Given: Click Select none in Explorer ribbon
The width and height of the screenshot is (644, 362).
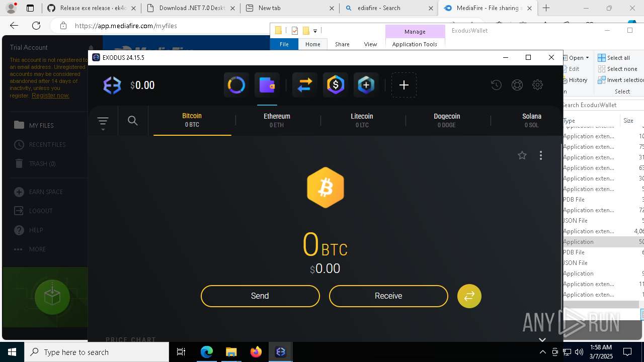Looking at the screenshot, I should [x=618, y=69].
